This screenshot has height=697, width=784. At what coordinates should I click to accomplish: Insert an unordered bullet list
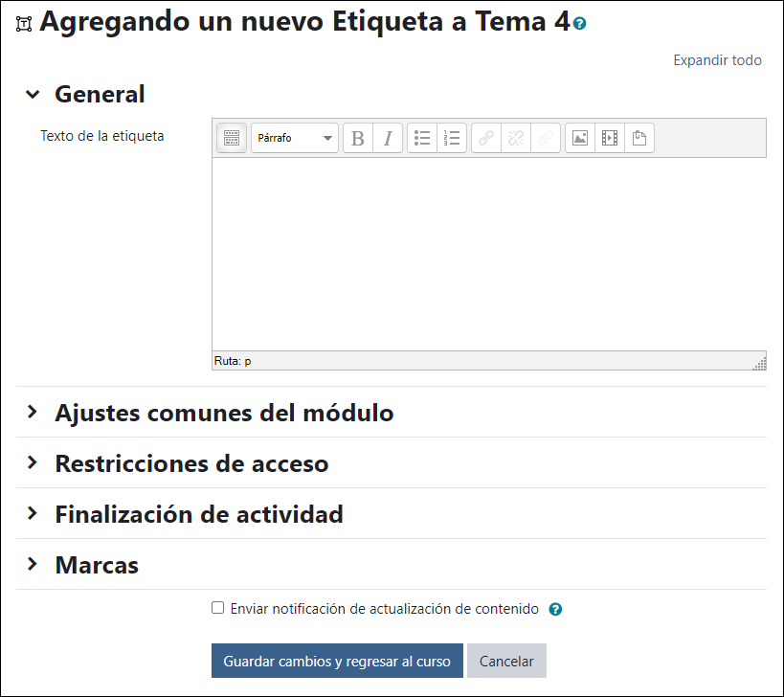[x=422, y=138]
